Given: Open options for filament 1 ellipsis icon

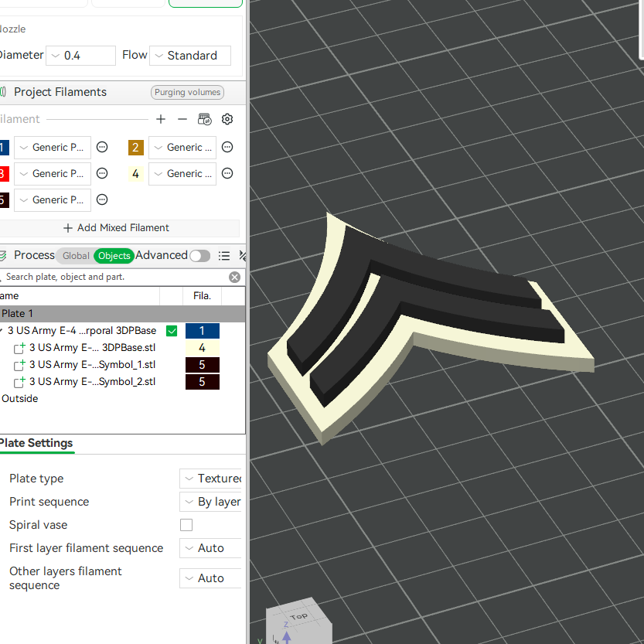Looking at the screenshot, I should [102, 147].
